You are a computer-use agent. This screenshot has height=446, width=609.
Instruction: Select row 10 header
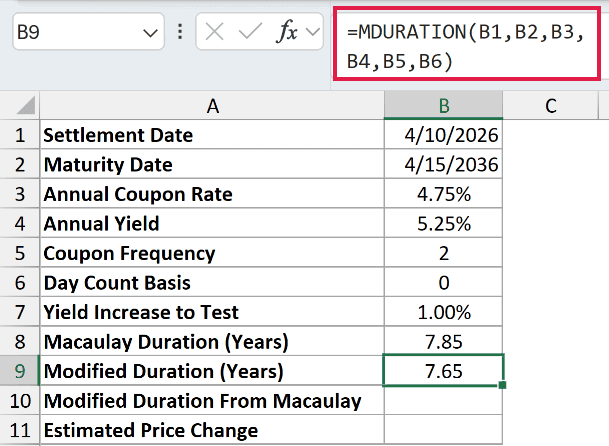(20, 401)
